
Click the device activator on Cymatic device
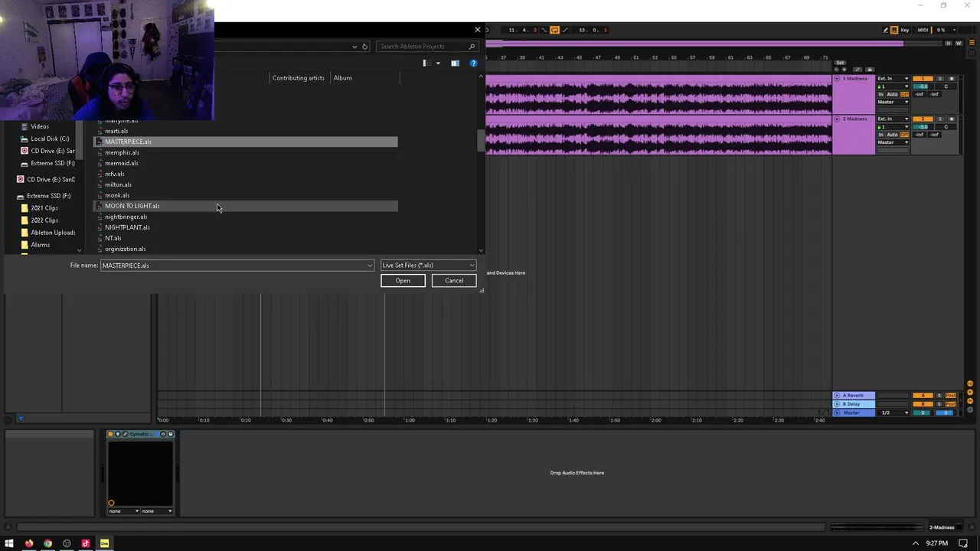[x=110, y=434]
